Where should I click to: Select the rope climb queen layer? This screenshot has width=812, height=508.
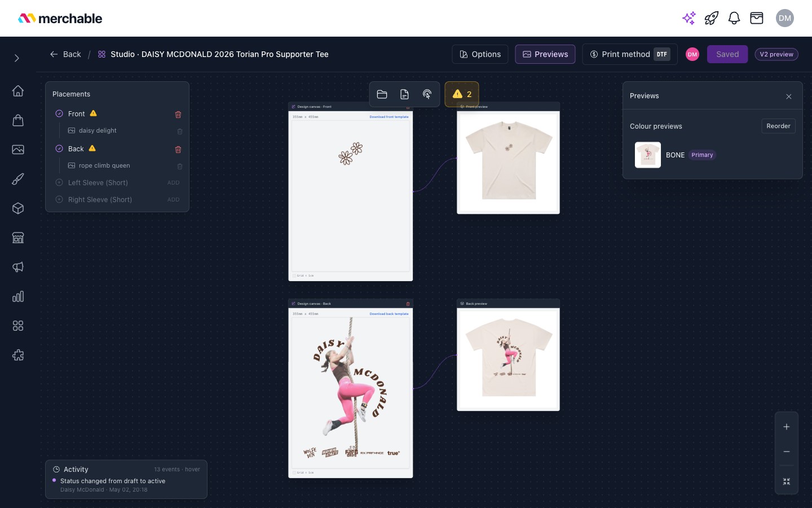click(104, 165)
